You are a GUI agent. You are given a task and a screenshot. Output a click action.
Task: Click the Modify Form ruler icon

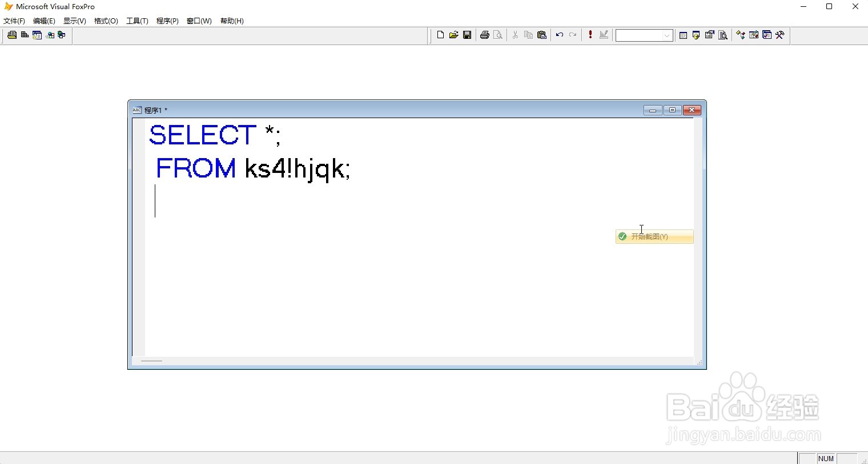click(x=604, y=35)
